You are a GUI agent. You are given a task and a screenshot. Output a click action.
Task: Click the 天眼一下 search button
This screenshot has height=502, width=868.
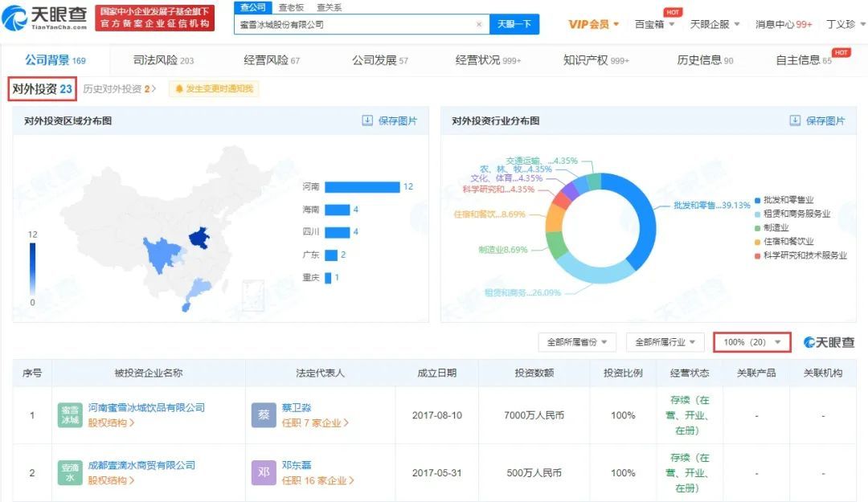[514, 24]
